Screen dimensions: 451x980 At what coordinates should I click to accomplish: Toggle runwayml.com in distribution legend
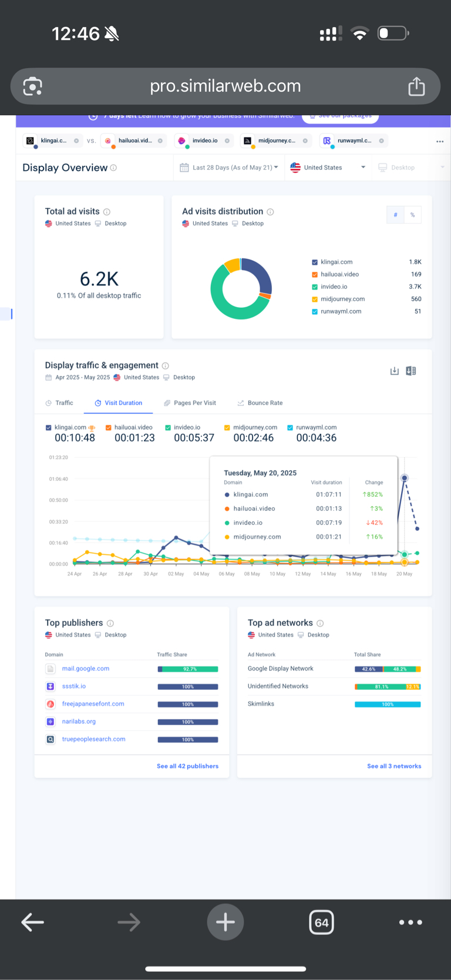tap(315, 311)
